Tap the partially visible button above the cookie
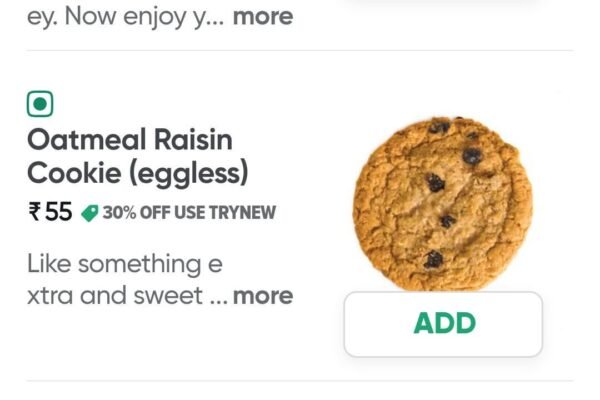600x400 pixels. click(x=443, y=5)
